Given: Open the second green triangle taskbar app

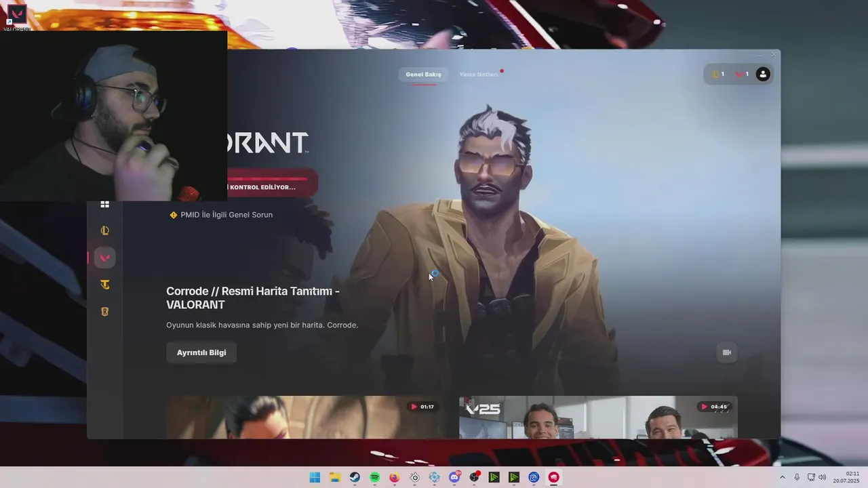Looking at the screenshot, I should pos(514,477).
